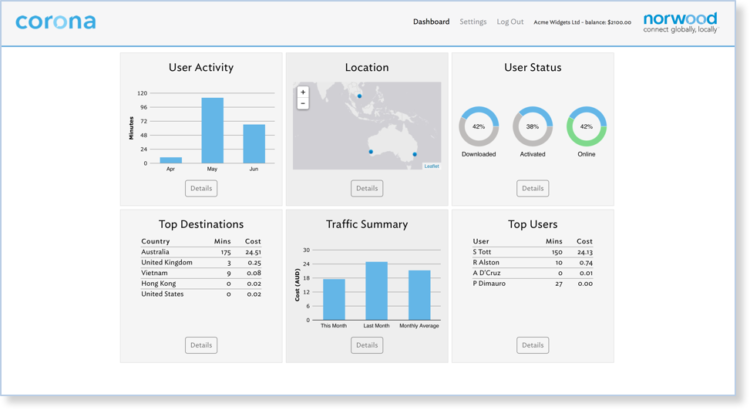Click the Last Month bar in Traffic Summary
The height and width of the screenshot is (410, 750).
(x=376, y=291)
